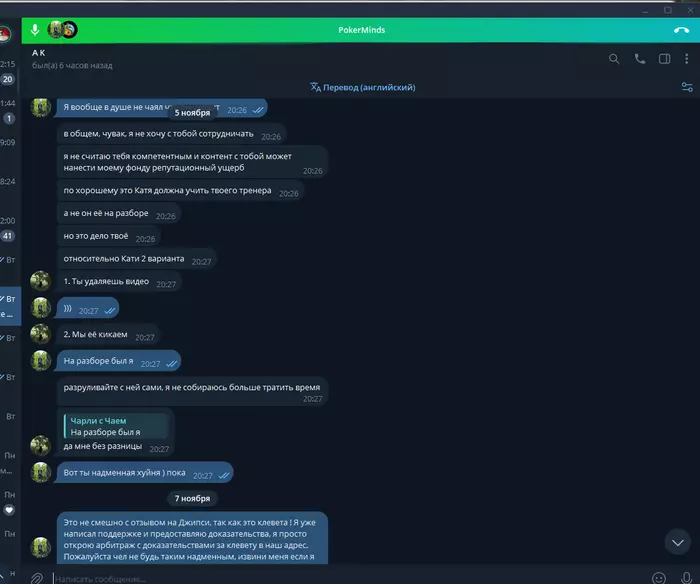Click the avatar beside 1. Ты удаляешь видео
700x584 pixels.
[40, 281]
